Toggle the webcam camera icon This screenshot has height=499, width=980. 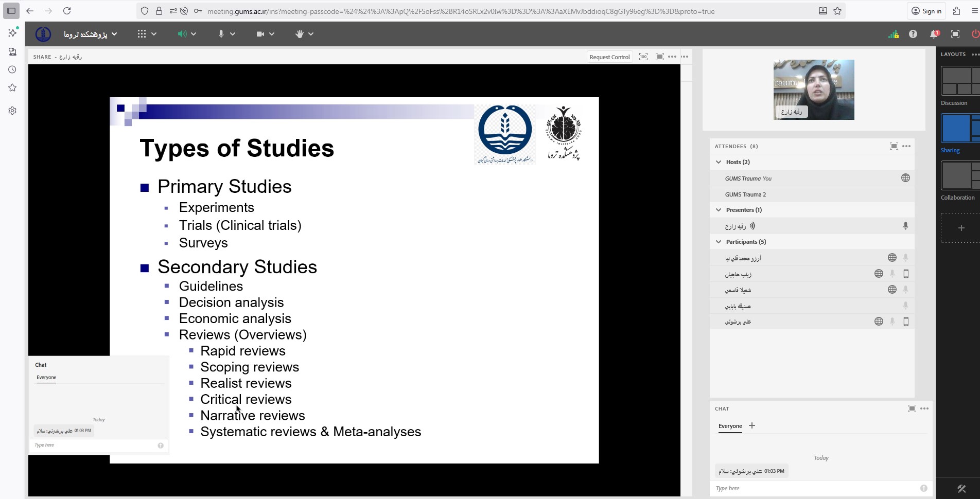pyautogui.click(x=260, y=34)
